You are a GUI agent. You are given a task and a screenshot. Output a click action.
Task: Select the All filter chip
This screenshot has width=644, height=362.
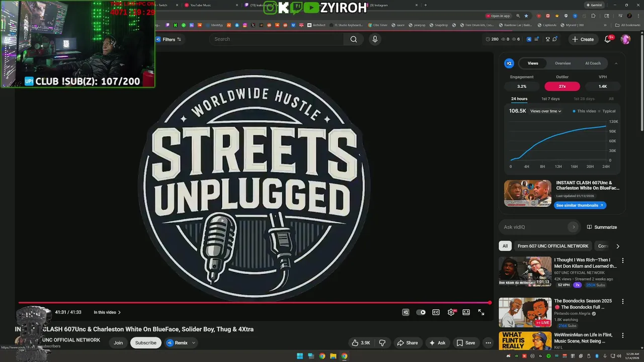pos(505,246)
